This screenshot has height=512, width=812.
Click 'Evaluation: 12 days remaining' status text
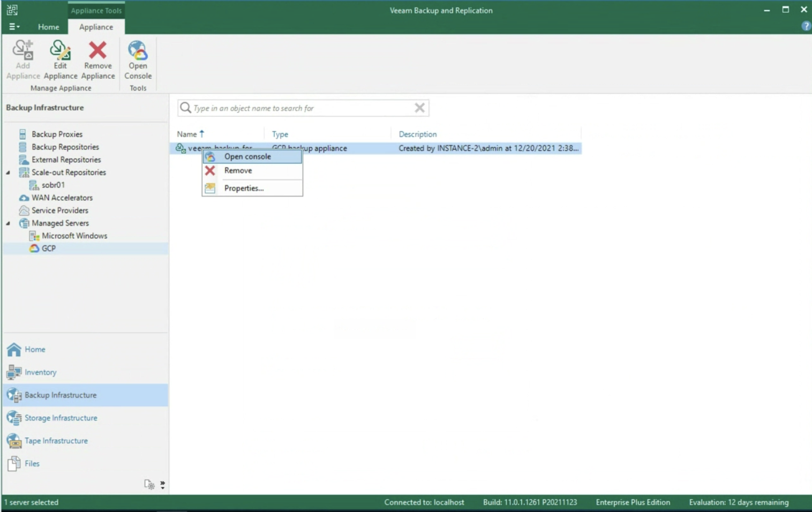coord(739,502)
